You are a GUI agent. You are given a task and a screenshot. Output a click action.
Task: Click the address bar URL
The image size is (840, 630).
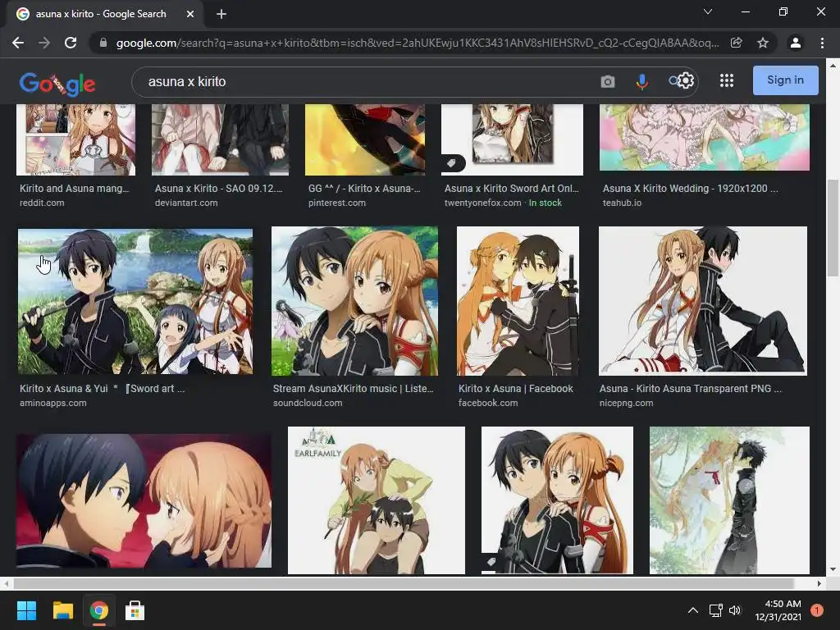coord(418,43)
